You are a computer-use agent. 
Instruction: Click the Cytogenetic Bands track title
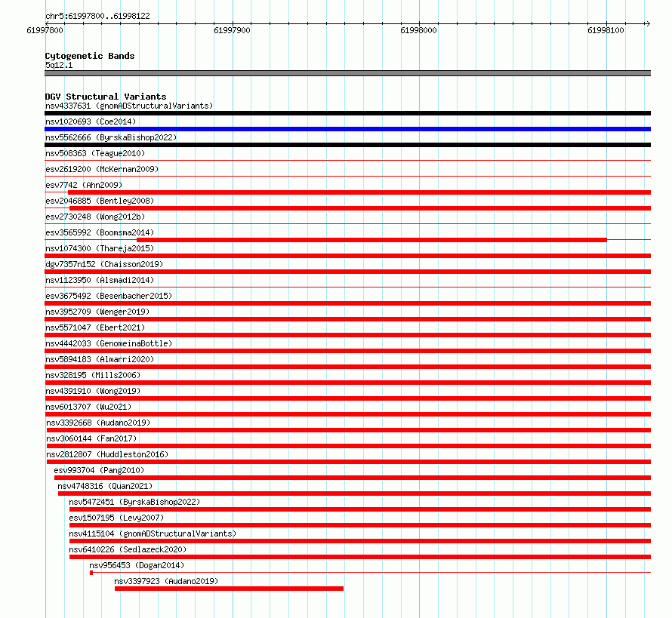[x=90, y=56]
